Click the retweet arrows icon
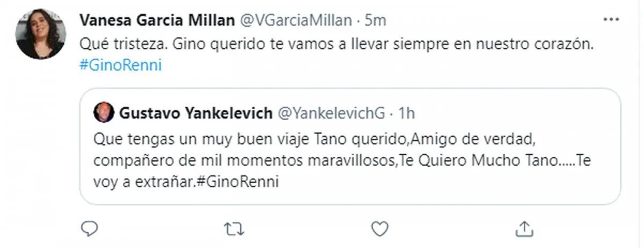Image resolution: width=644 pixels, height=248 pixels. point(234,229)
